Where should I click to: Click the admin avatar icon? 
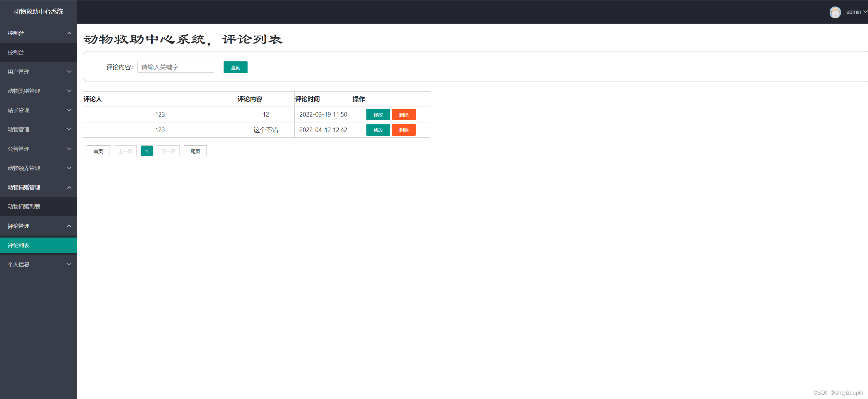835,12
